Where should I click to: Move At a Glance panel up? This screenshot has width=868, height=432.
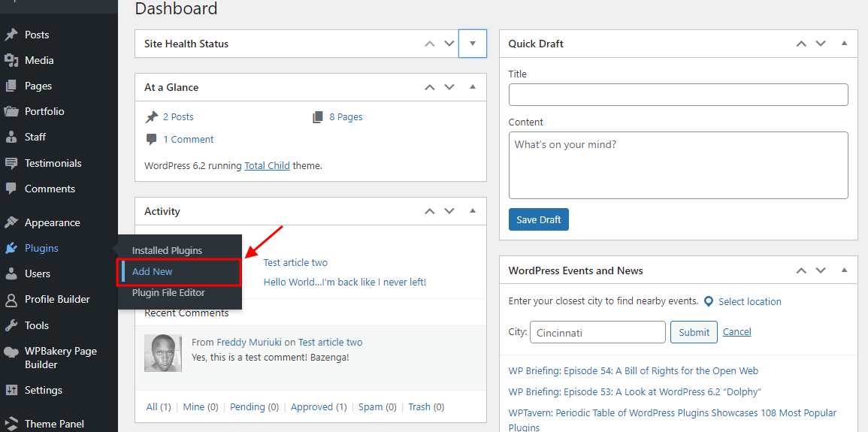(430, 87)
